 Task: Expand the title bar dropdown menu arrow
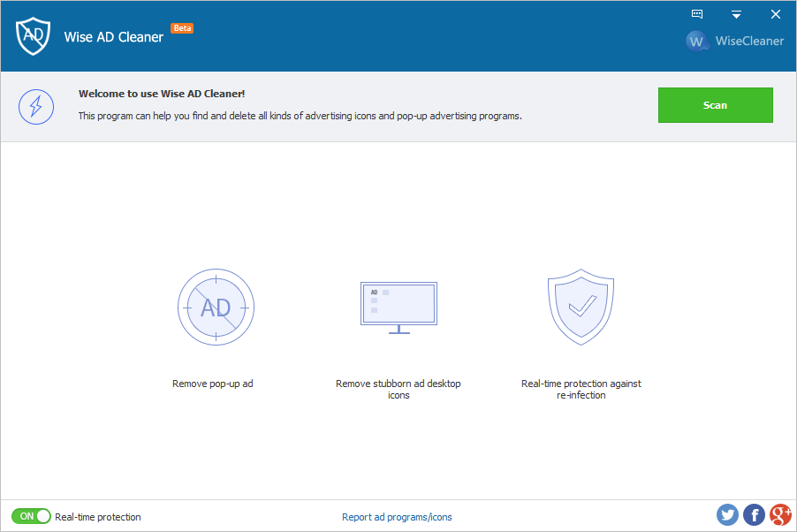736,14
